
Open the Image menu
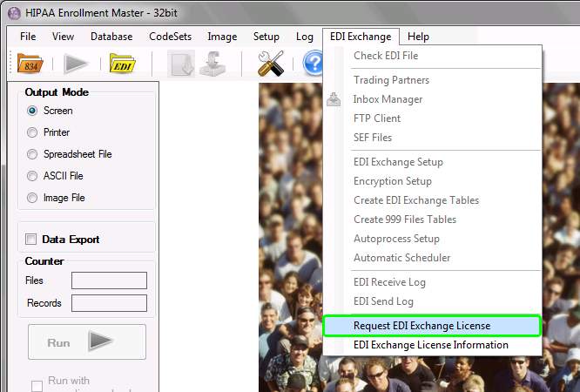coord(222,37)
